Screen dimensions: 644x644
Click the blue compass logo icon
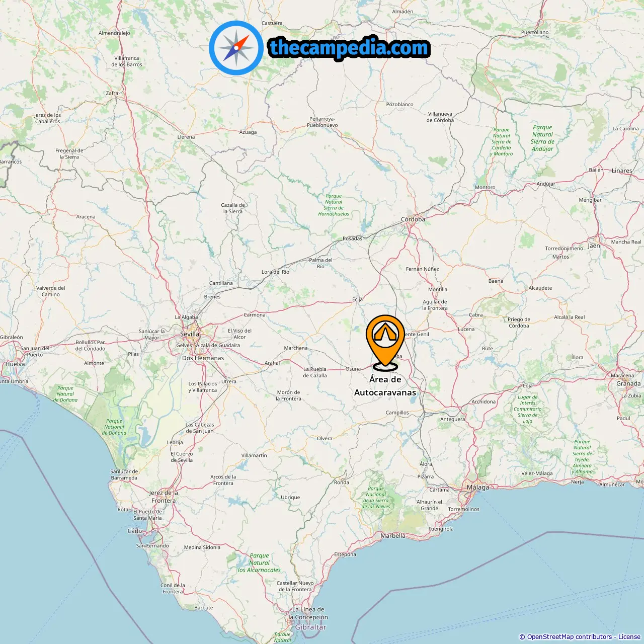(236, 48)
